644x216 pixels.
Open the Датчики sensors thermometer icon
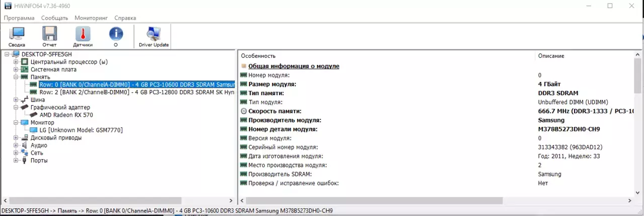pyautogui.click(x=83, y=34)
